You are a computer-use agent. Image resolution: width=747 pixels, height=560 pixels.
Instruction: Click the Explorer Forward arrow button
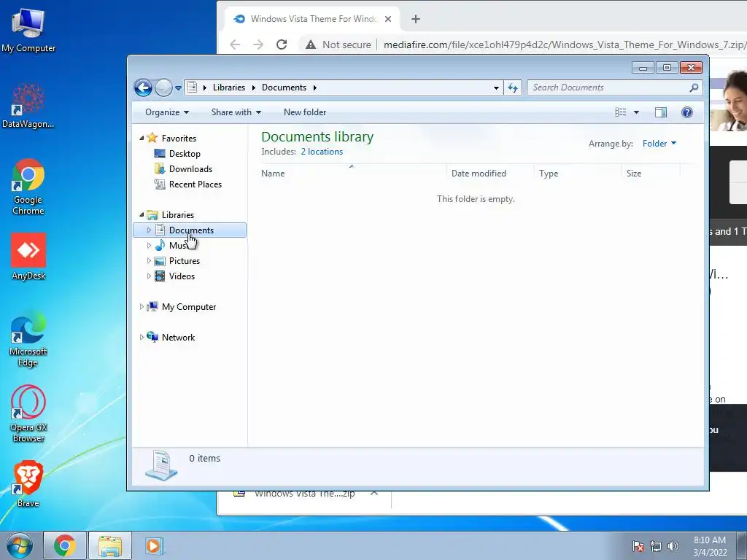[163, 87]
